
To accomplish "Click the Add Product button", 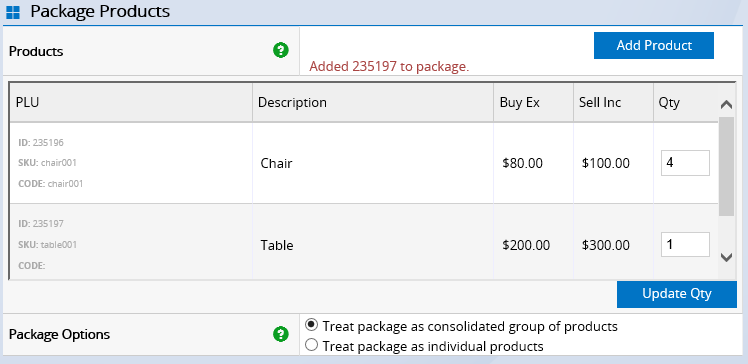I will pos(654,45).
